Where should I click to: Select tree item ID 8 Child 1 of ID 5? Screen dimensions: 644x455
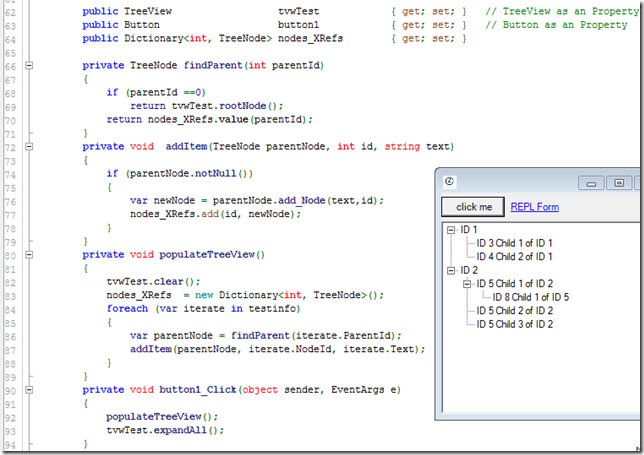tap(531, 297)
